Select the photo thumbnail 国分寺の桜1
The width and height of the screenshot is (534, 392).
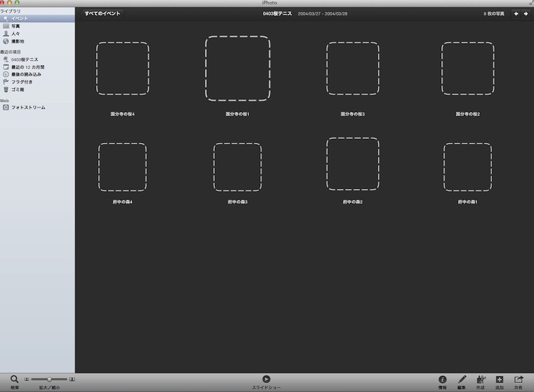point(238,69)
